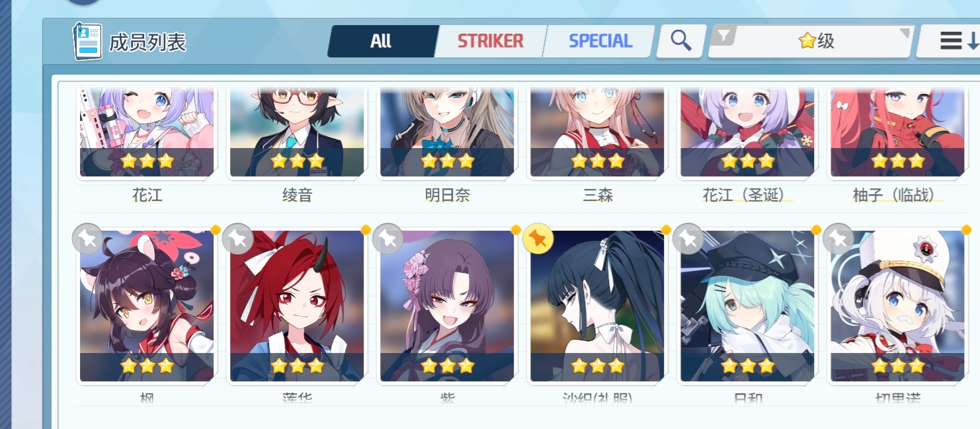The width and height of the screenshot is (980, 429).
Task: Click the red-haired horned girl's pin icon
Action: point(238,239)
